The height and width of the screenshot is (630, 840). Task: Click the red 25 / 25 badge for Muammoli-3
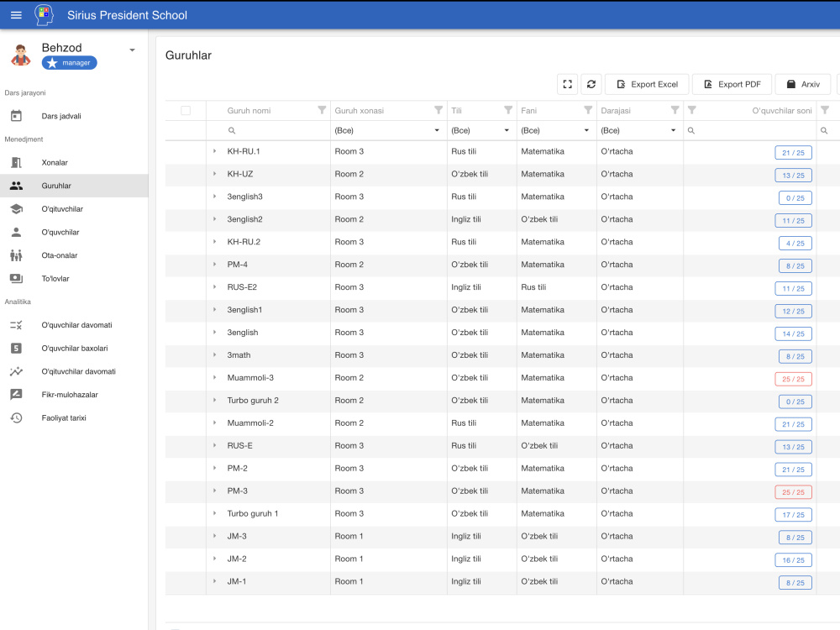(x=794, y=379)
